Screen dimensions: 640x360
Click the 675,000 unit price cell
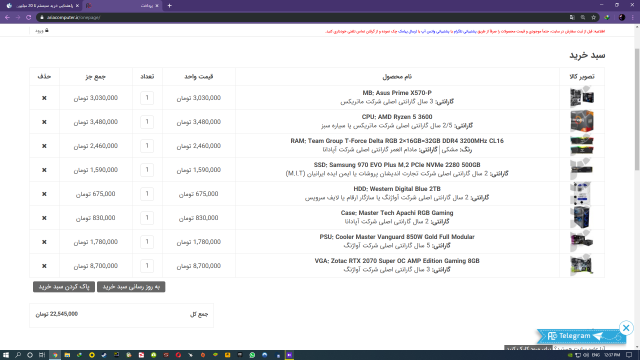coord(198,194)
